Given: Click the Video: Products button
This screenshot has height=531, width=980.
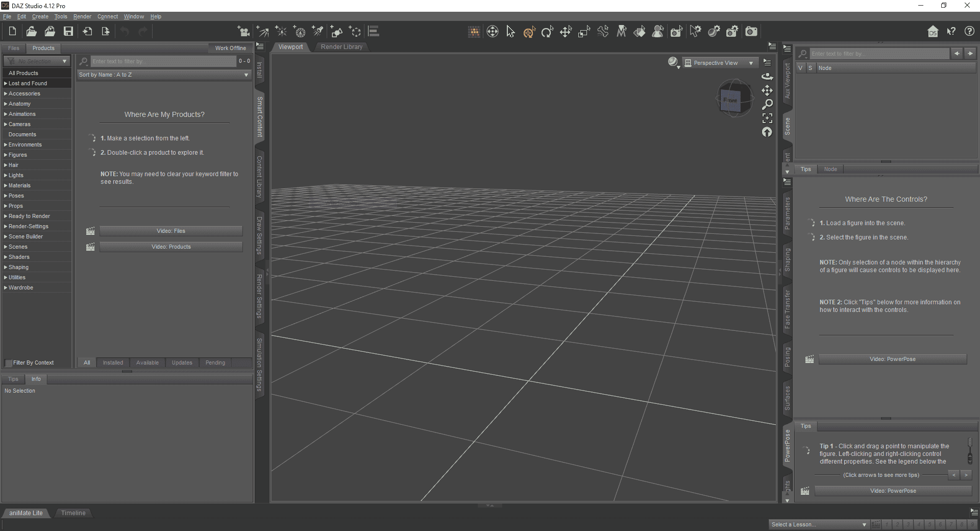Looking at the screenshot, I should [x=171, y=247].
